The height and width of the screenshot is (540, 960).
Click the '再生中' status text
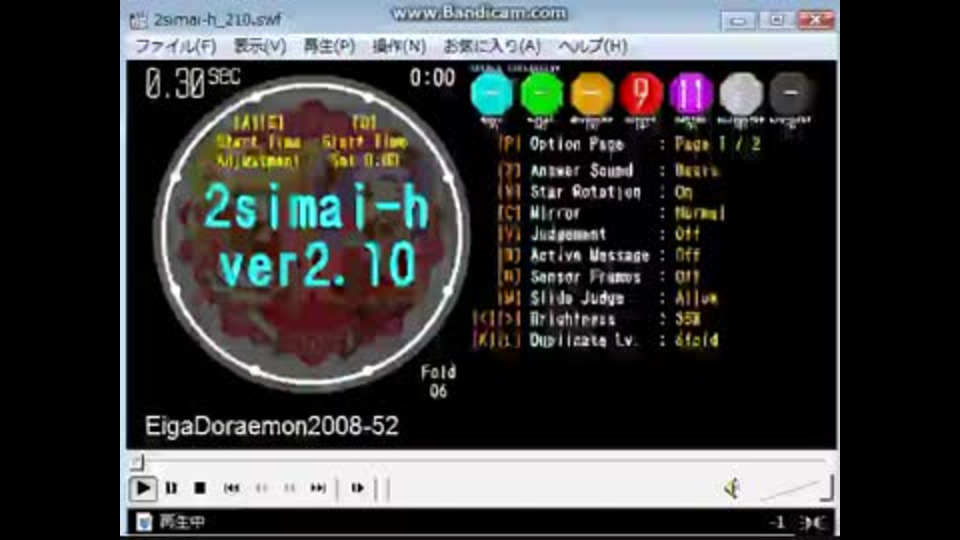pyautogui.click(x=182, y=522)
